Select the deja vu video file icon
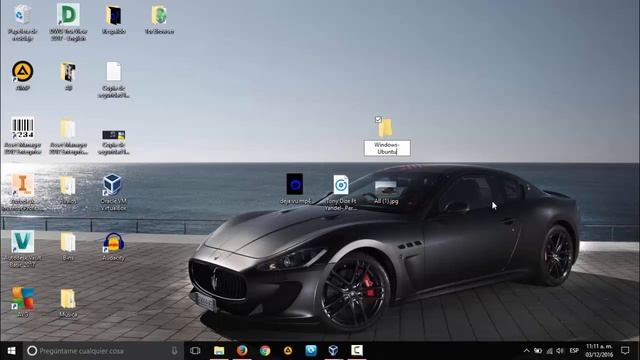This screenshot has width=640, height=360. [295, 184]
